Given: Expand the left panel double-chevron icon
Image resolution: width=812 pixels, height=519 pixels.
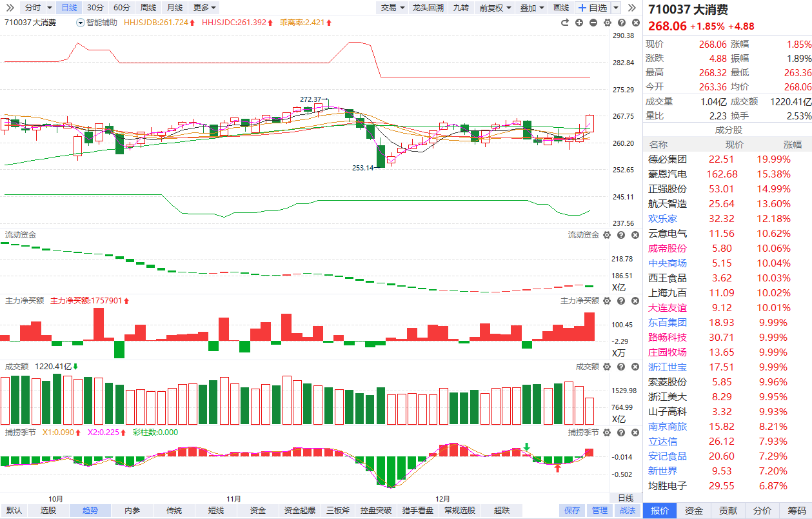Looking at the screenshot, I should tap(10, 8).
